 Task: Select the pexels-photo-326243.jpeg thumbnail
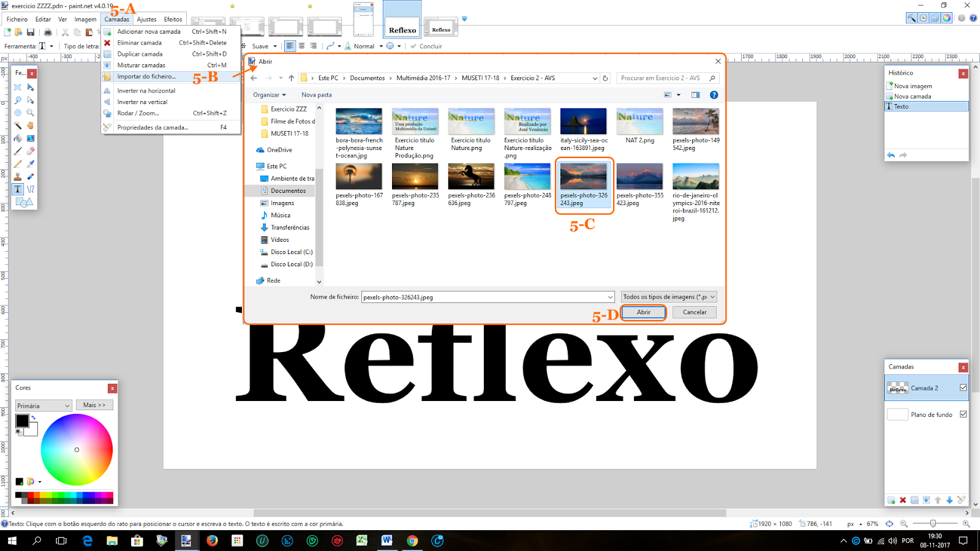coord(584,177)
